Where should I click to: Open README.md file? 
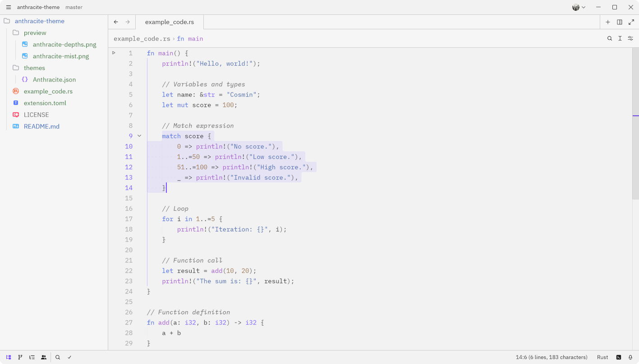(x=41, y=127)
